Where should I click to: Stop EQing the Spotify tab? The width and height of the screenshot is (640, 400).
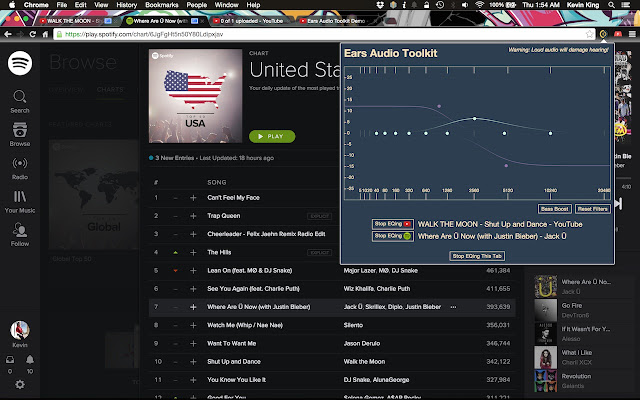[393, 236]
